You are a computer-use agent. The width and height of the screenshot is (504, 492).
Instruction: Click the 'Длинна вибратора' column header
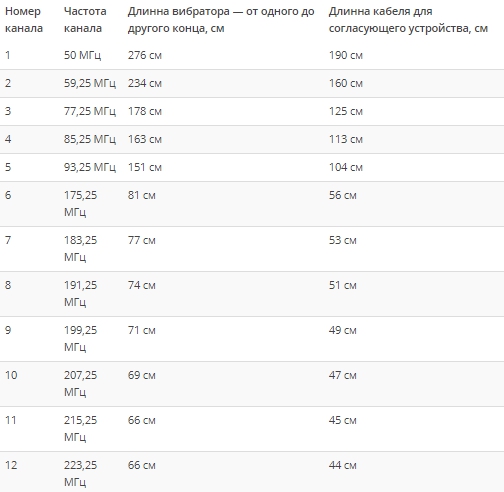coord(221,20)
